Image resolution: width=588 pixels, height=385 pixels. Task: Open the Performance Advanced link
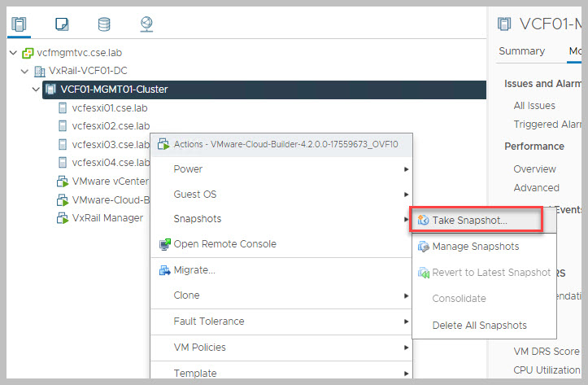coord(536,188)
